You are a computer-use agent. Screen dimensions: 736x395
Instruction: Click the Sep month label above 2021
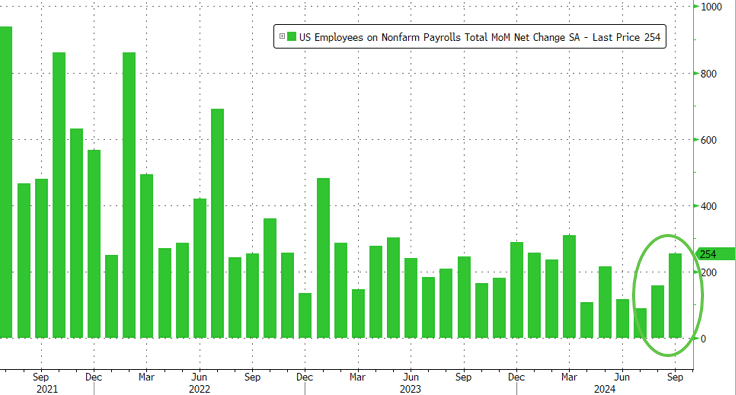41,377
